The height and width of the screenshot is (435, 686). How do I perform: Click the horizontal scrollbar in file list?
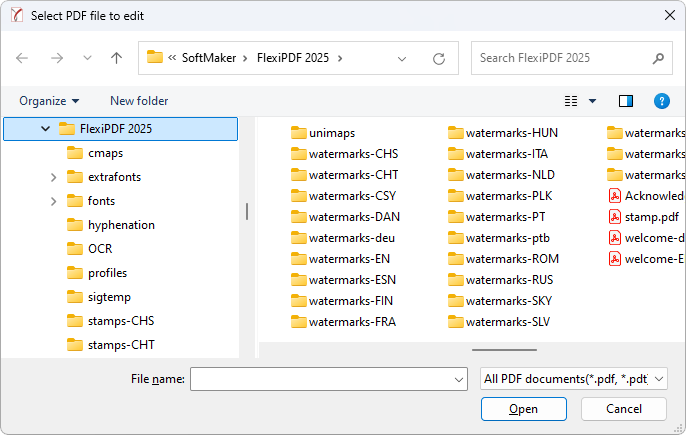click(x=505, y=350)
